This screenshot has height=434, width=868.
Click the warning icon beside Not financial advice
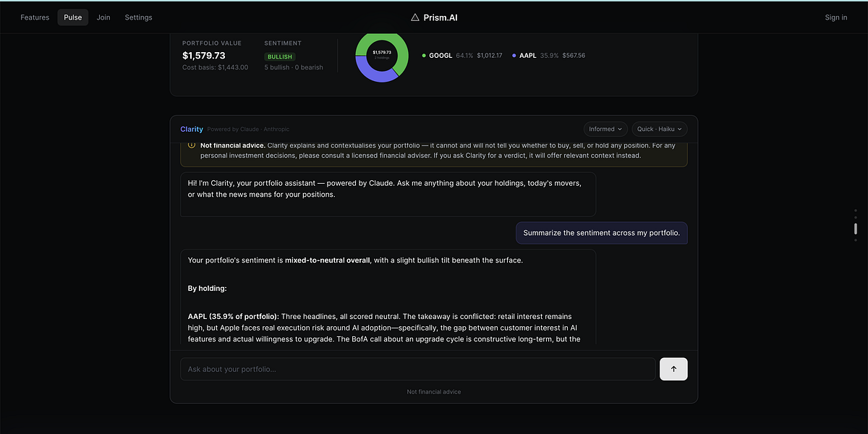point(192,145)
